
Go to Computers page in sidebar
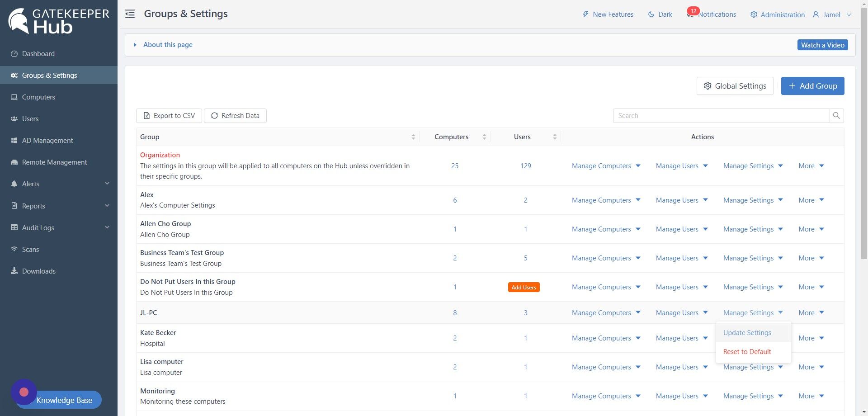(59, 97)
